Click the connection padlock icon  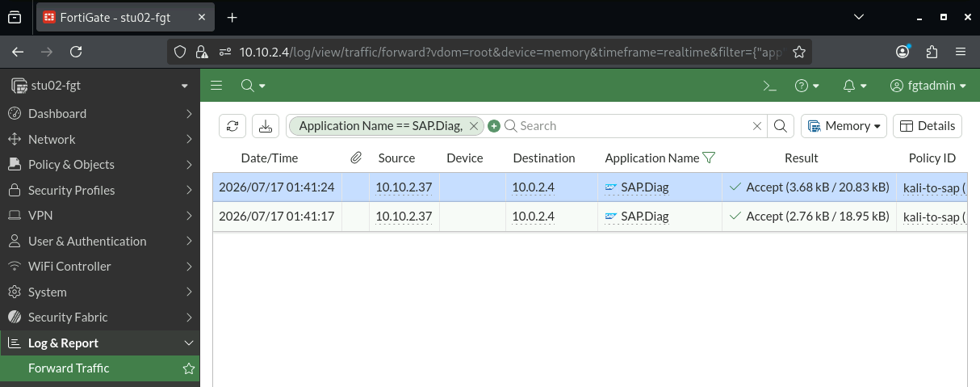(x=202, y=52)
